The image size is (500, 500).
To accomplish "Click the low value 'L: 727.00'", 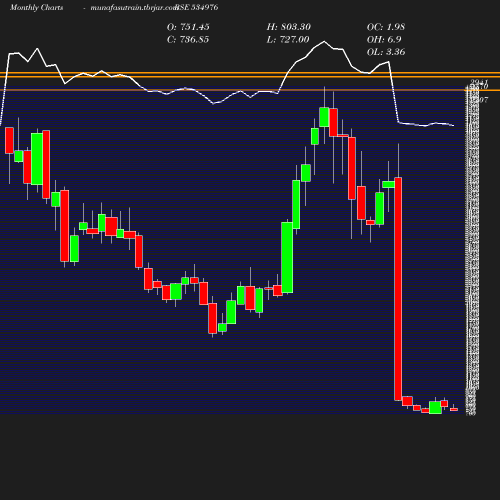I will 288,39.
